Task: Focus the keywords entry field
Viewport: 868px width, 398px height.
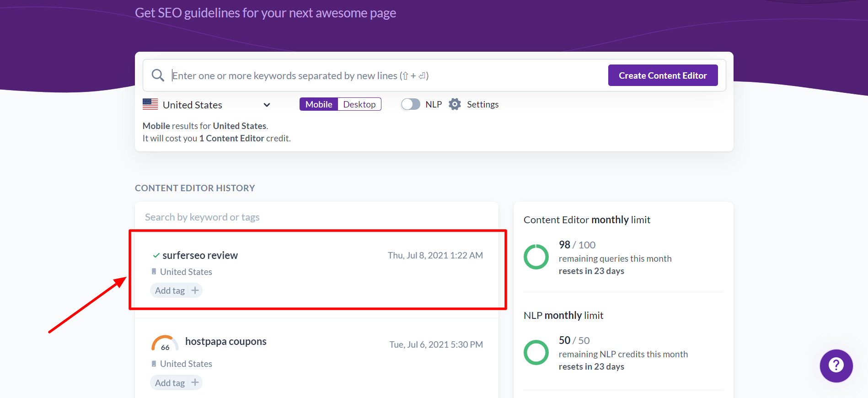Action: [x=384, y=75]
